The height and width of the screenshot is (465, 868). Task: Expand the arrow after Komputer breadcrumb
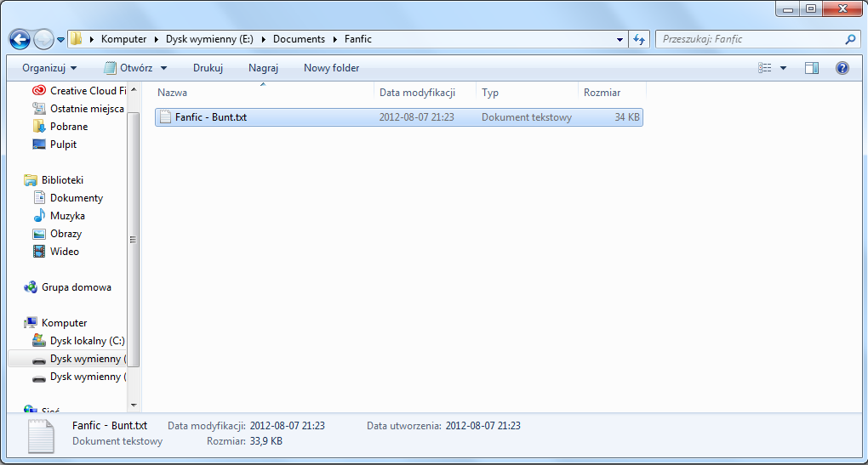156,39
